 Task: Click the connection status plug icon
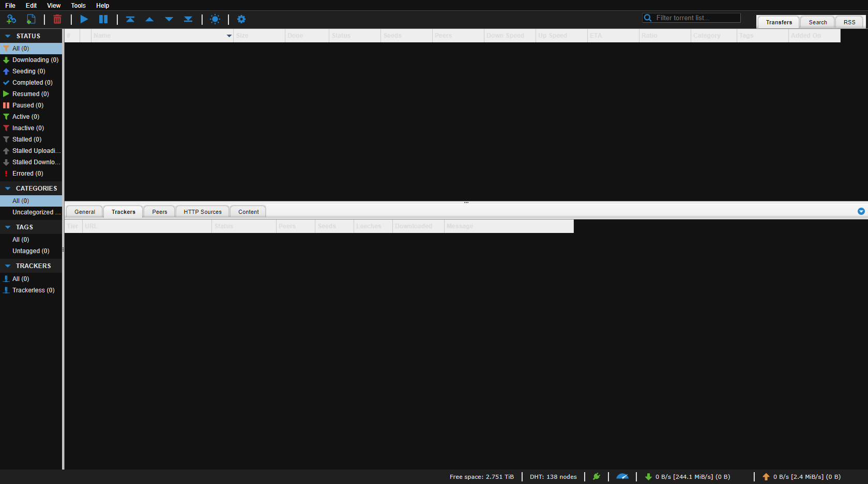[x=597, y=477]
